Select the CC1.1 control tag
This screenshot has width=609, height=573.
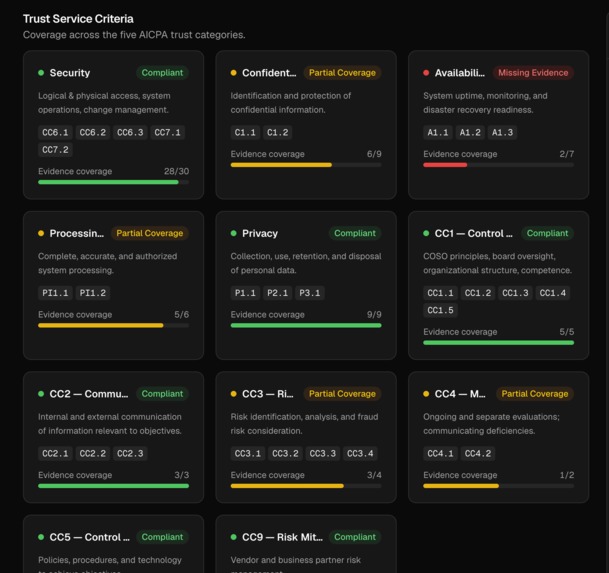click(440, 293)
